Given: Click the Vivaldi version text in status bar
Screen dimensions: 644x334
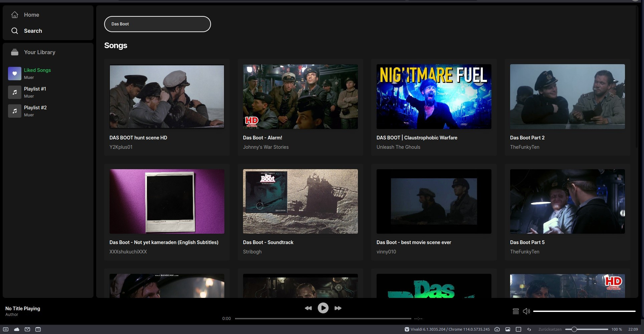Looking at the screenshot, I should pos(450,329).
